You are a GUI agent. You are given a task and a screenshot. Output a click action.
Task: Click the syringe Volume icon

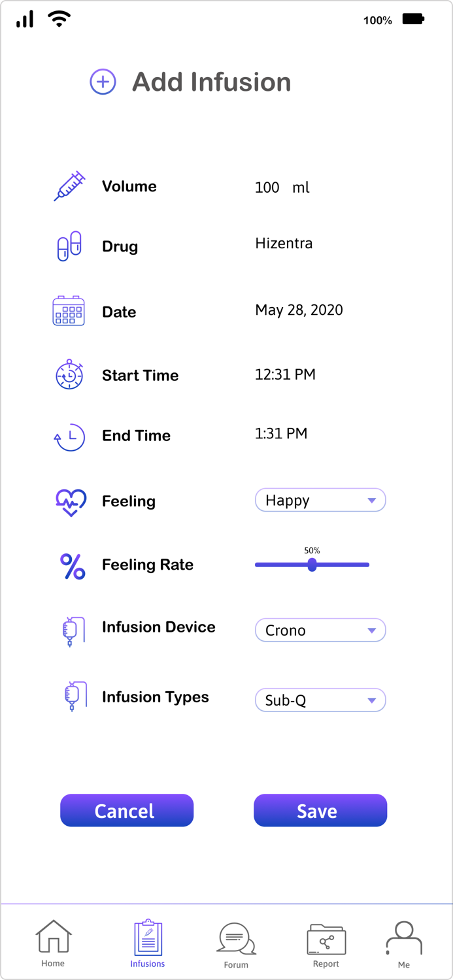(x=68, y=186)
